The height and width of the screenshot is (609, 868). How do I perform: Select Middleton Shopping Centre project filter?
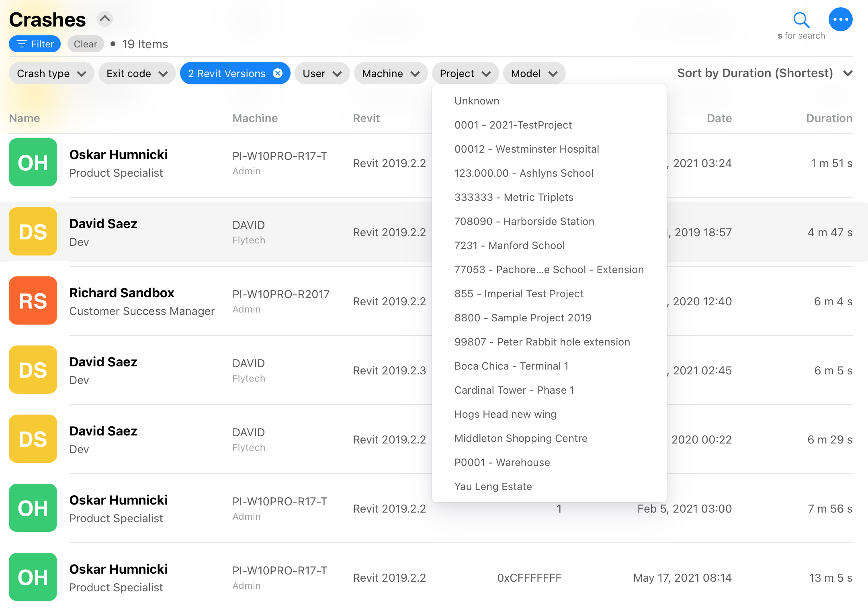(520, 437)
